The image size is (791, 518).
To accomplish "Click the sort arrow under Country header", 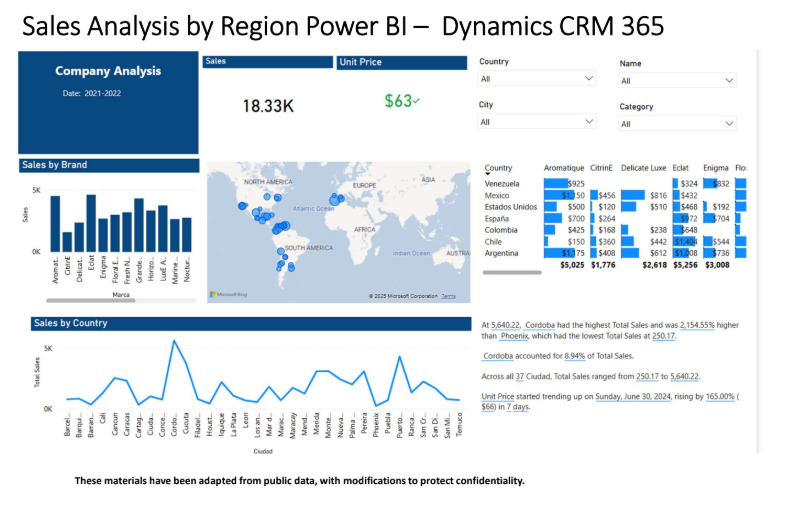I will click(488, 175).
